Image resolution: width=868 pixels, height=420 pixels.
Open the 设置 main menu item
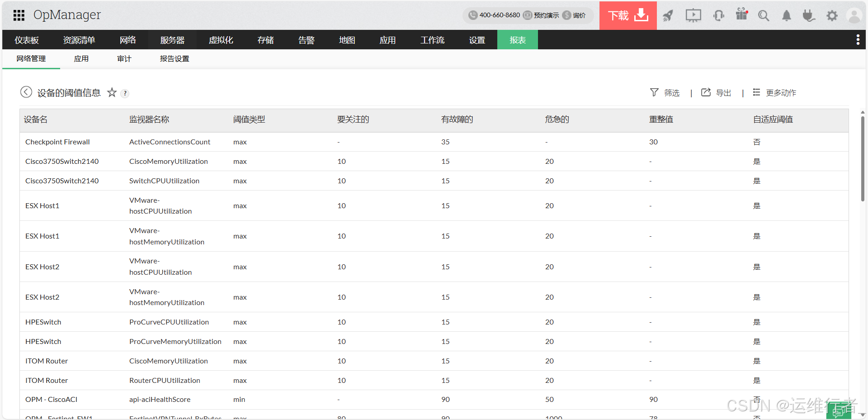click(477, 40)
